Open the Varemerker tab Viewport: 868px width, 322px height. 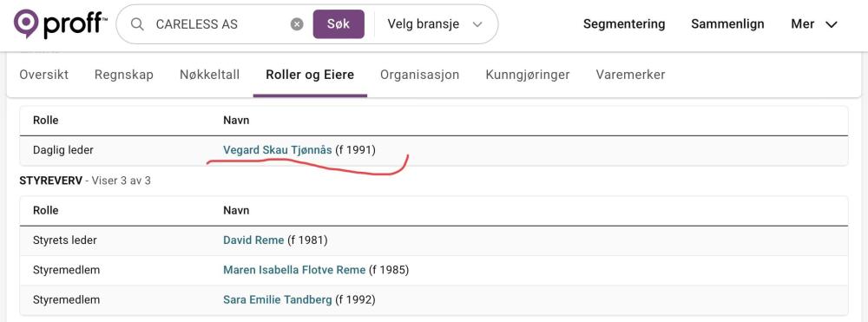[630, 75]
